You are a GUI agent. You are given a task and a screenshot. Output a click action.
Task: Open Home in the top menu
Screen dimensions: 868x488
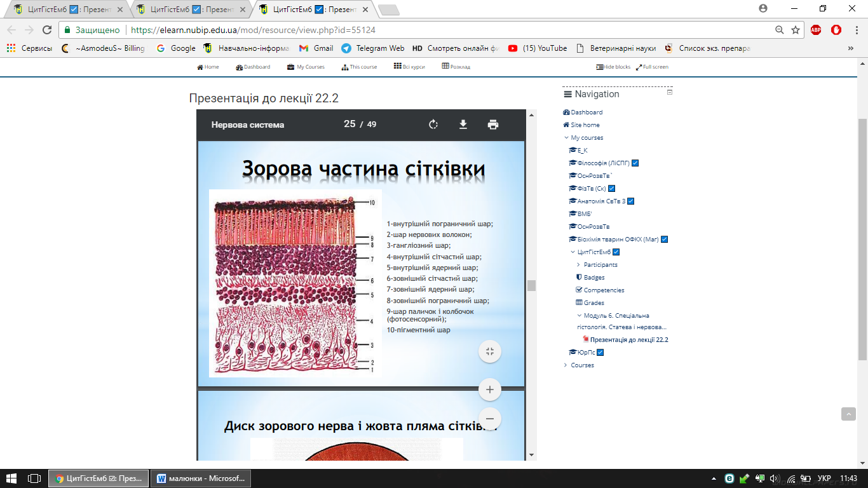208,67
